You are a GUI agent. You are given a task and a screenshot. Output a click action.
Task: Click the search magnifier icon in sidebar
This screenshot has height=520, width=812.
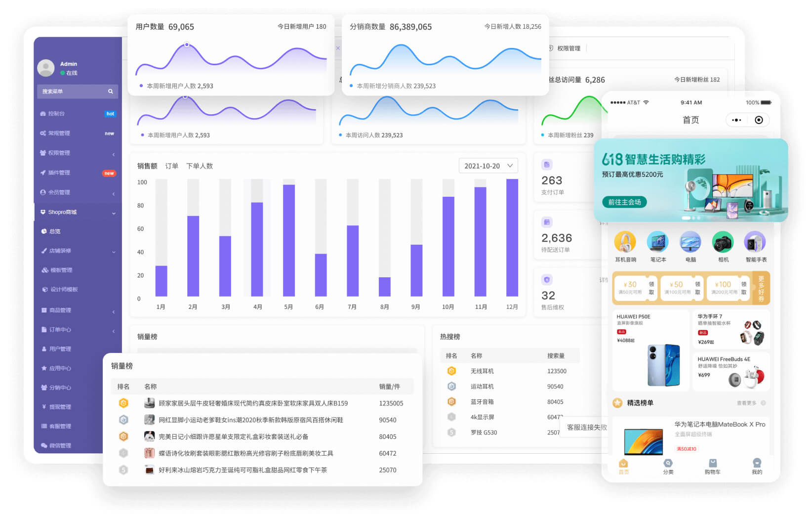click(110, 91)
